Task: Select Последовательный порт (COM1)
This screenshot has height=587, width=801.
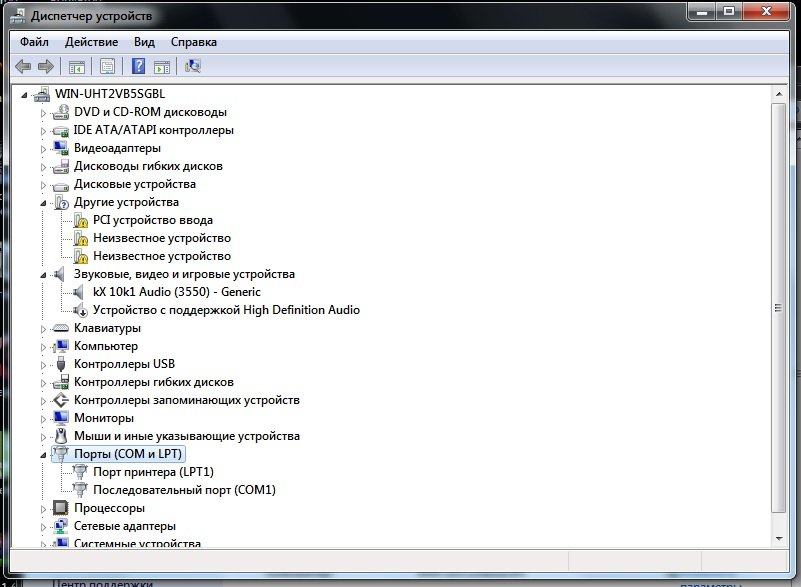Action: point(183,490)
